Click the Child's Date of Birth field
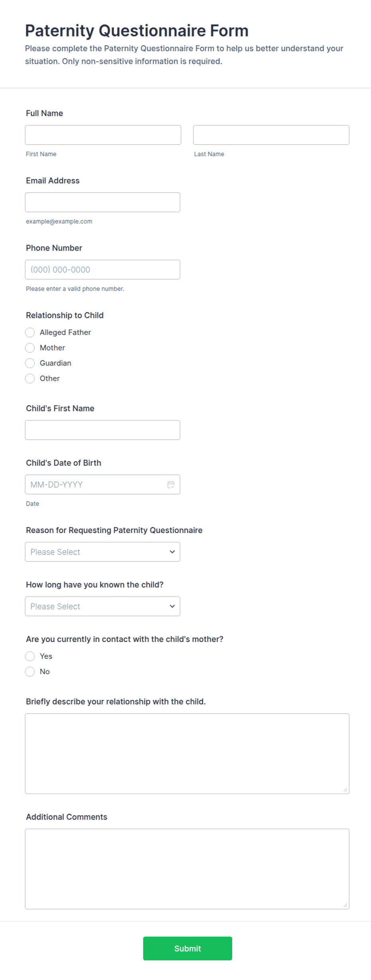Image resolution: width=371 pixels, height=980 pixels. click(x=103, y=484)
